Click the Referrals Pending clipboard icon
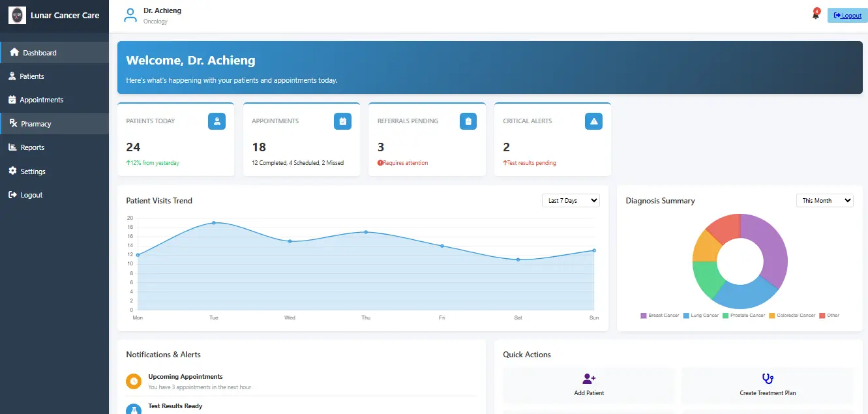Viewport: 868px width, 414px height. (x=468, y=121)
